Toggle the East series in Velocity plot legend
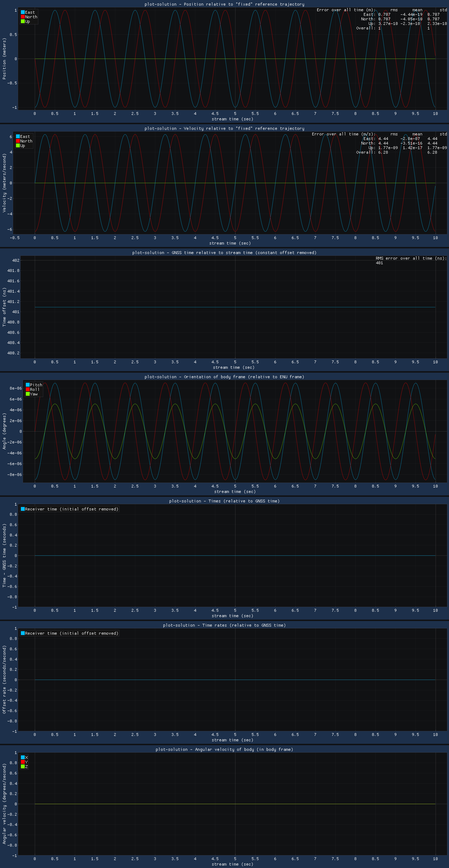The image size is (449, 868). [23, 136]
